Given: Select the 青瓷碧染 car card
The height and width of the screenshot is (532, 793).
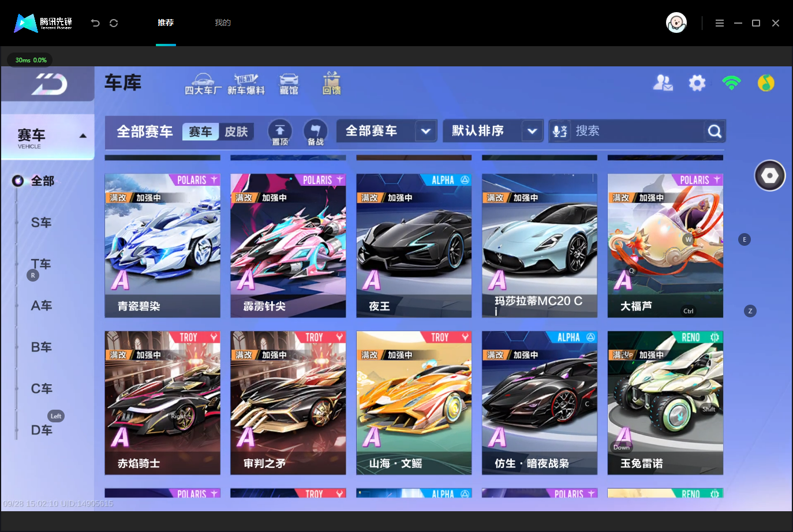Looking at the screenshot, I should point(163,246).
